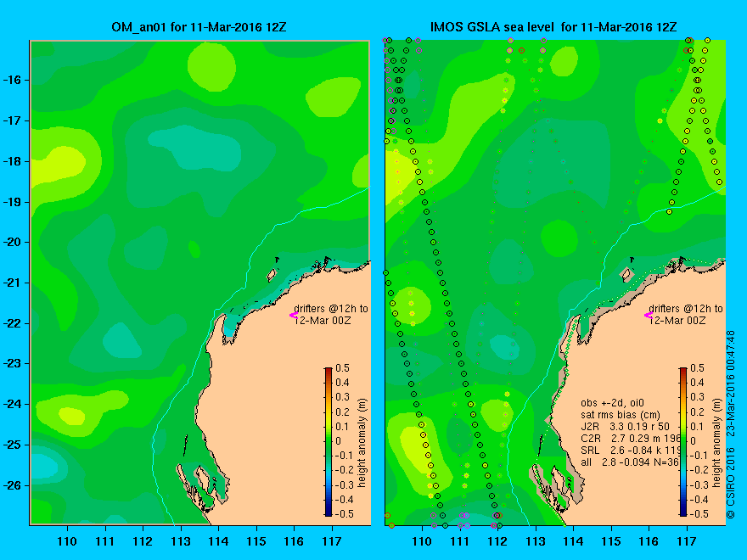Click the right colorbar "height anomaly (m)" label
The height and width of the screenshot is (560, 747).
pyautogui.click(x=716, y=443)
